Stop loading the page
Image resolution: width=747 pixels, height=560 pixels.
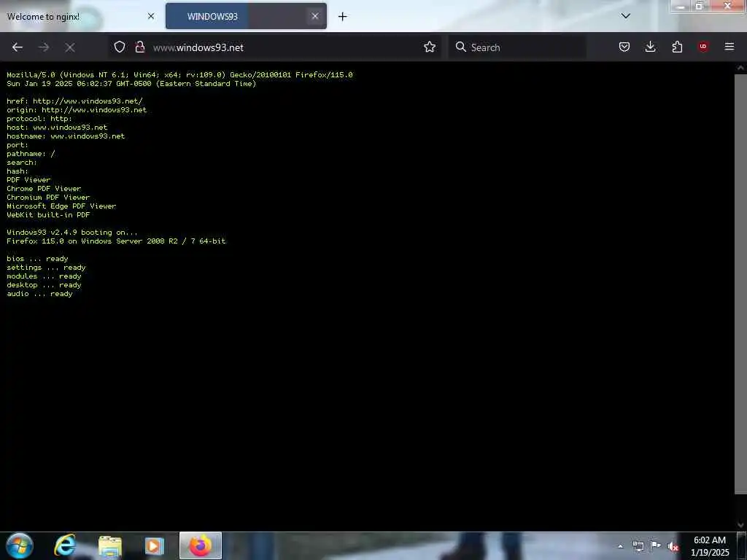[x=70, y=47]
